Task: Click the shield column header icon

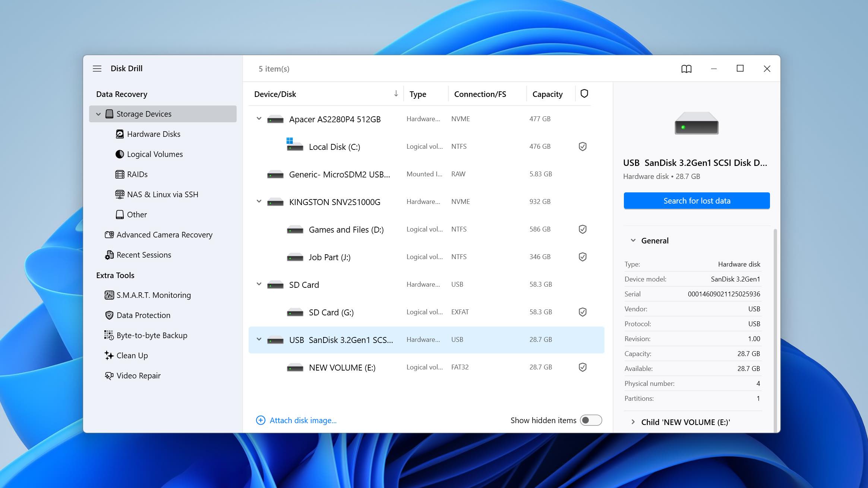Action: (x=584, y=94)
